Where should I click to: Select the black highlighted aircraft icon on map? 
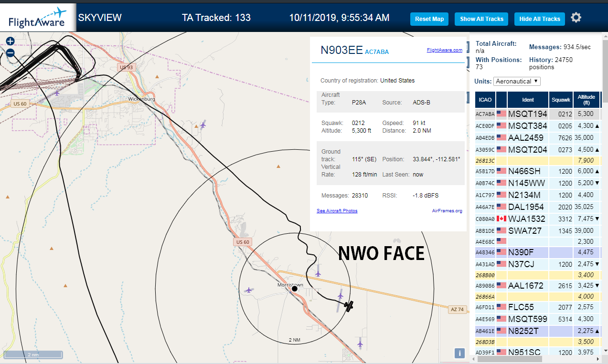(x=350, y=305)
